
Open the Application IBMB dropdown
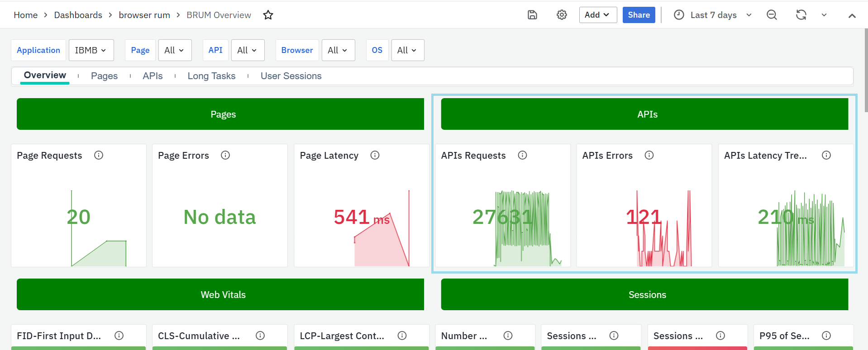(x=91, y=50)
